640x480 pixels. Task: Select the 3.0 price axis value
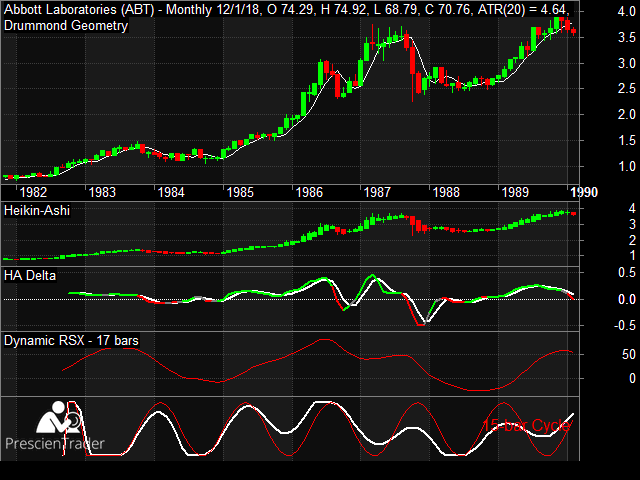click(627, 63)
